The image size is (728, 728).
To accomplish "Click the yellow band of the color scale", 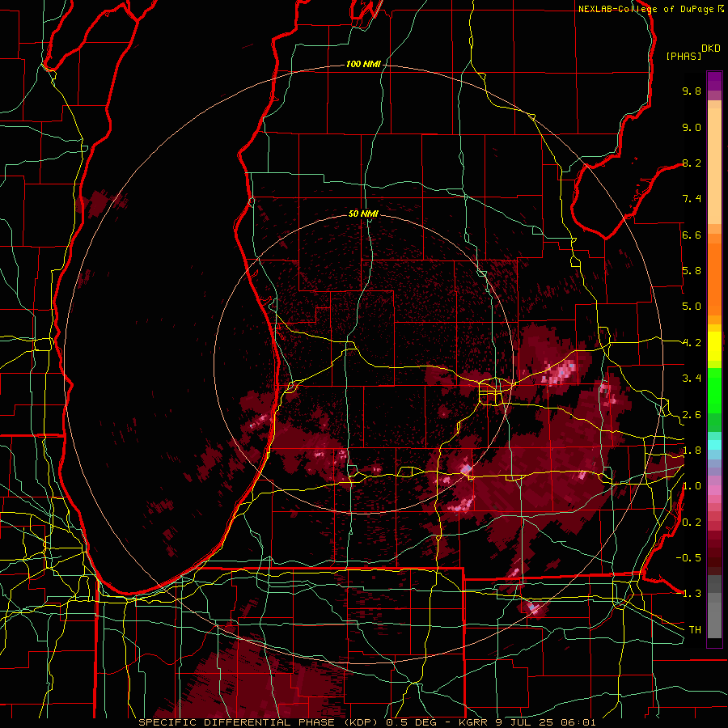I will (x=714, y=346).
